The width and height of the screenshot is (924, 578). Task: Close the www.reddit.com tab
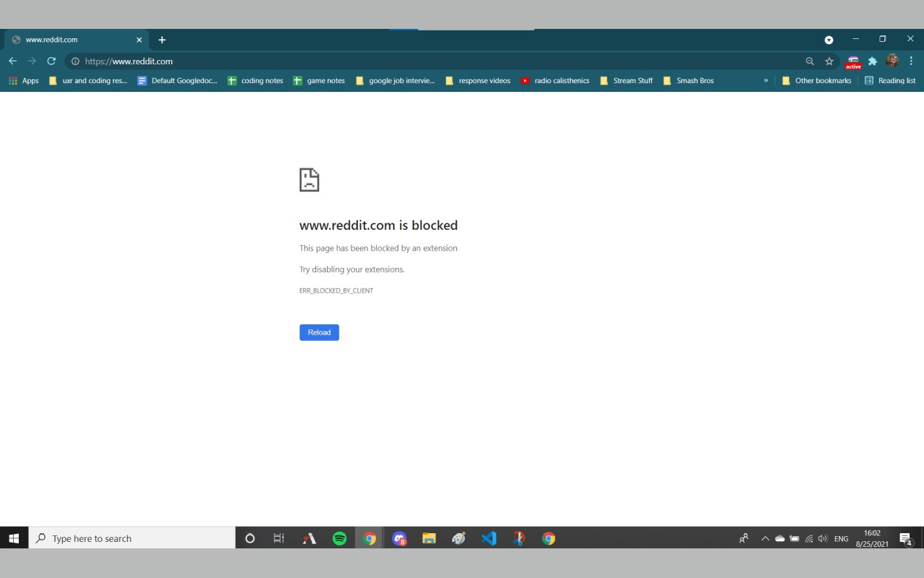click(x=139, y=40)
